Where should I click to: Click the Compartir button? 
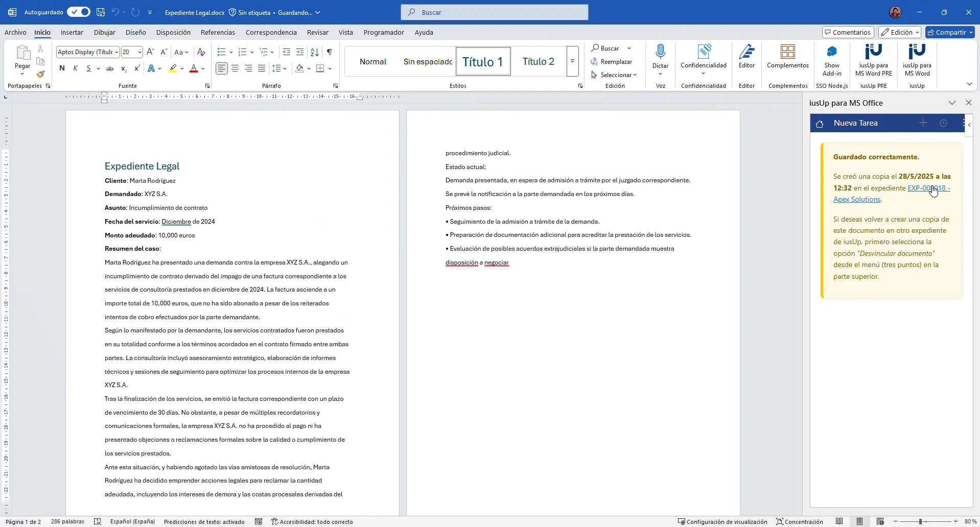[x=949, y=32]
